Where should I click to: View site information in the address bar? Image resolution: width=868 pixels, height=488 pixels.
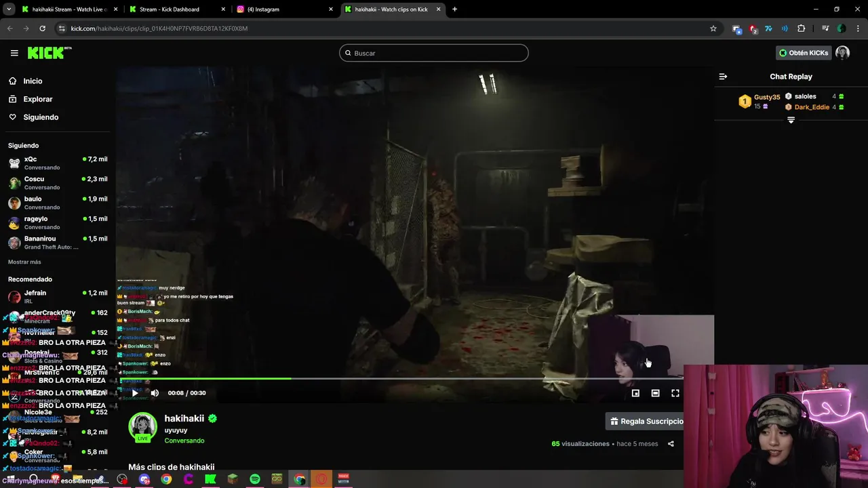(62, 28)
